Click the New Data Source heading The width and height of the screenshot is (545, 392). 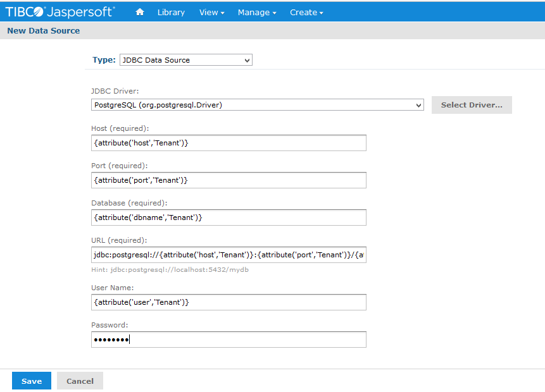coord(44,30)
